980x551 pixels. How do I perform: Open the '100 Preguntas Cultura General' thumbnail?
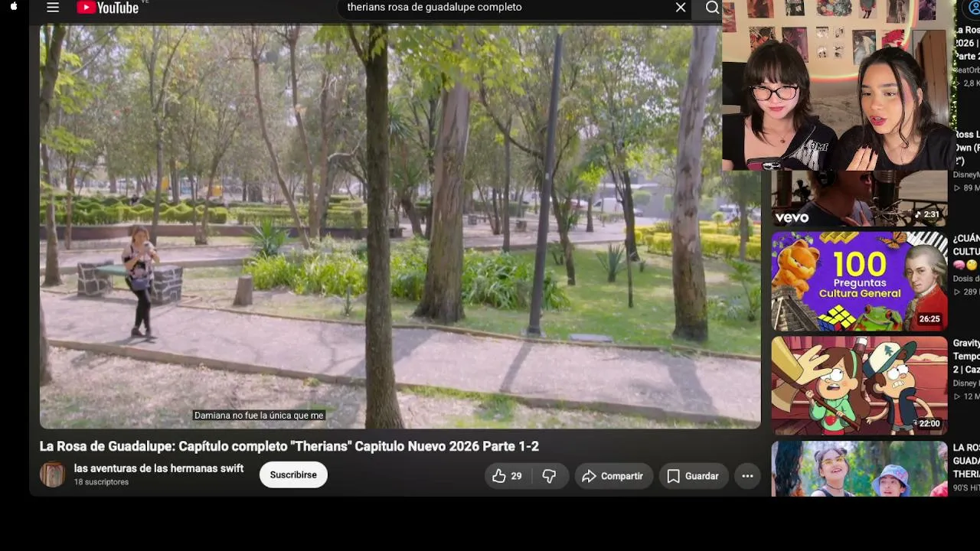(x=859, y=281)
